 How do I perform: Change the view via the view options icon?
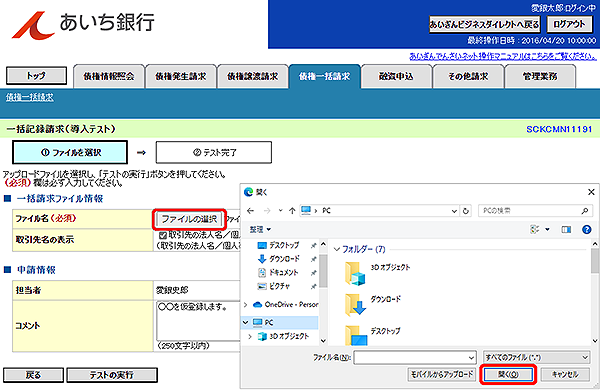coord(535,229)
